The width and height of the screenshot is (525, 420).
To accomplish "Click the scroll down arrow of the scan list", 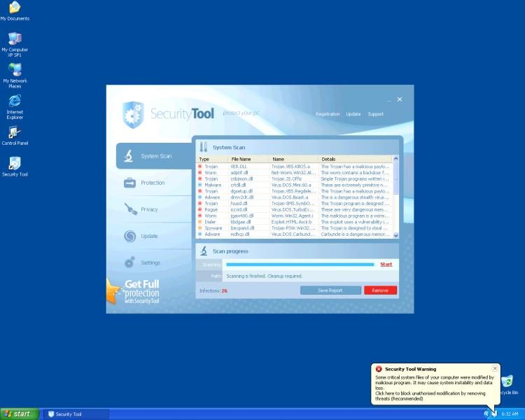I will point(395,235).
